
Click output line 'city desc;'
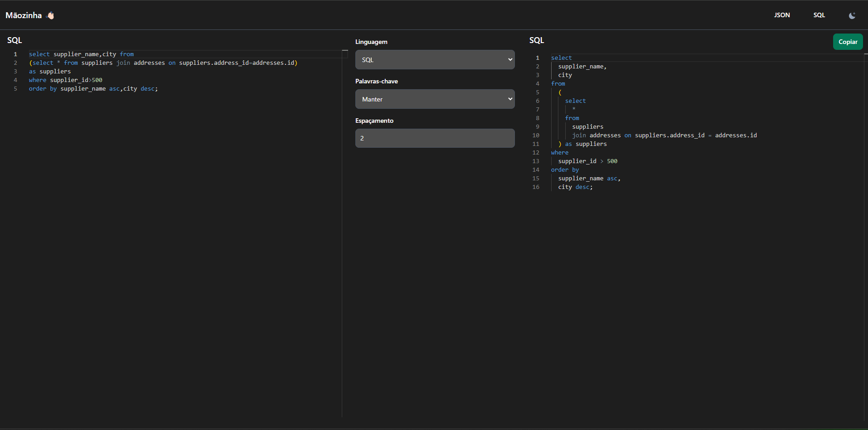click(575, 187)
